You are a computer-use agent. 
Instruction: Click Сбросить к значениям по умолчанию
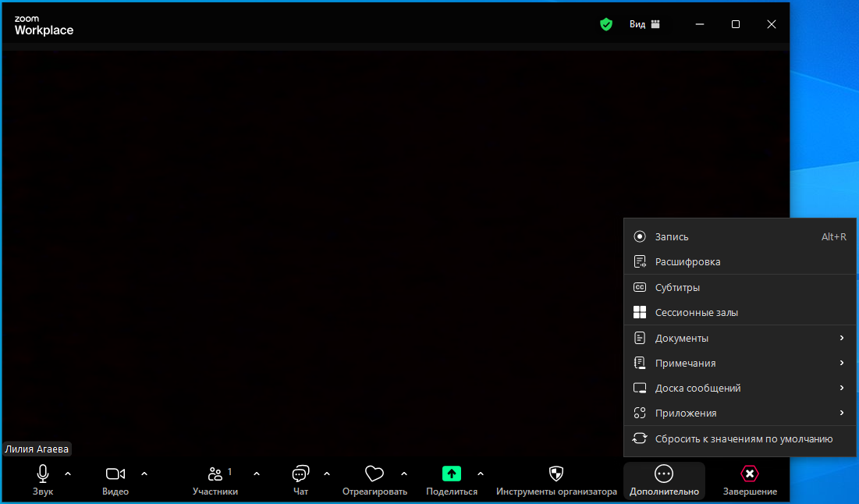(740, 438)
